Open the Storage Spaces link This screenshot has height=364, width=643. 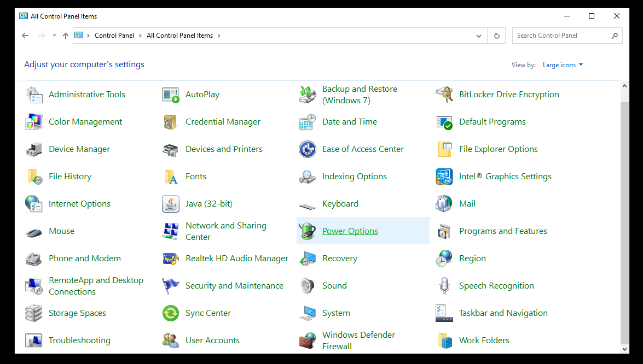coord(77,313)
